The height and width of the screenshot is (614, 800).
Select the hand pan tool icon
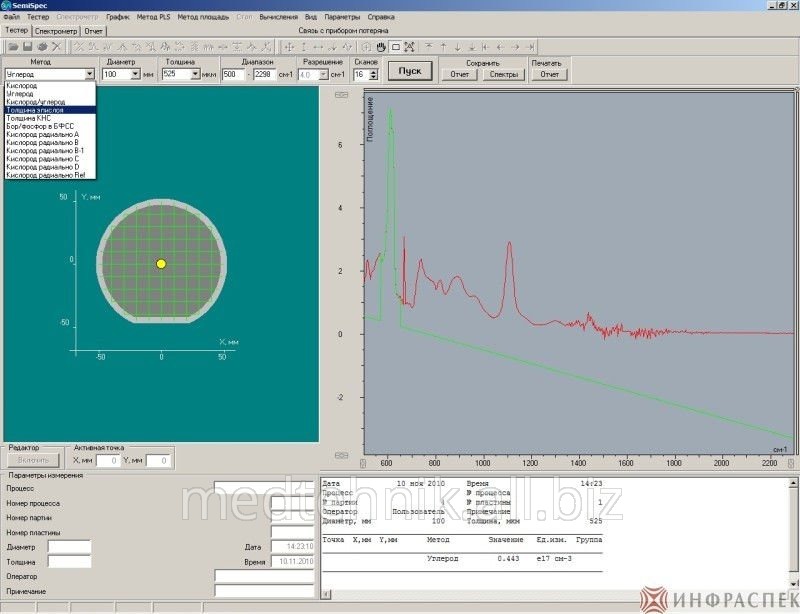coord(381,46)
